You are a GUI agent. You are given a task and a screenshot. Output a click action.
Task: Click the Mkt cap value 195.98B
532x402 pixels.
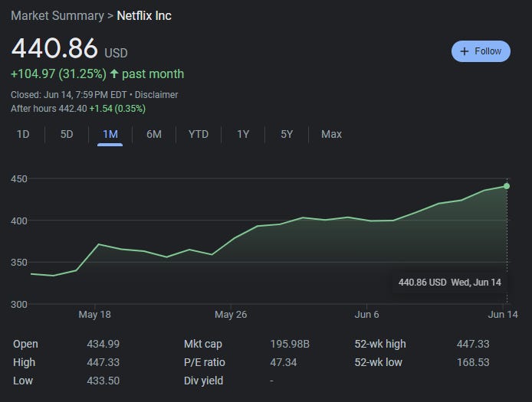click(290, 344)
